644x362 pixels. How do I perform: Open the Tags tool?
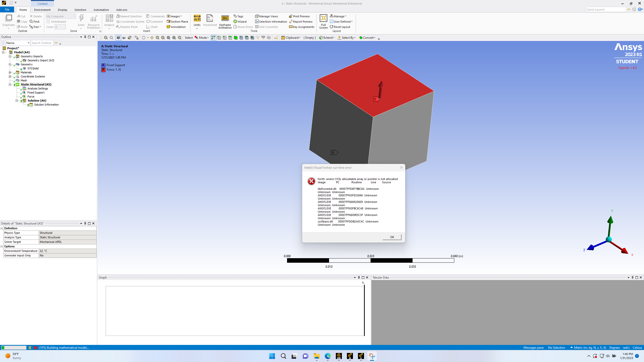click(238, 16)
